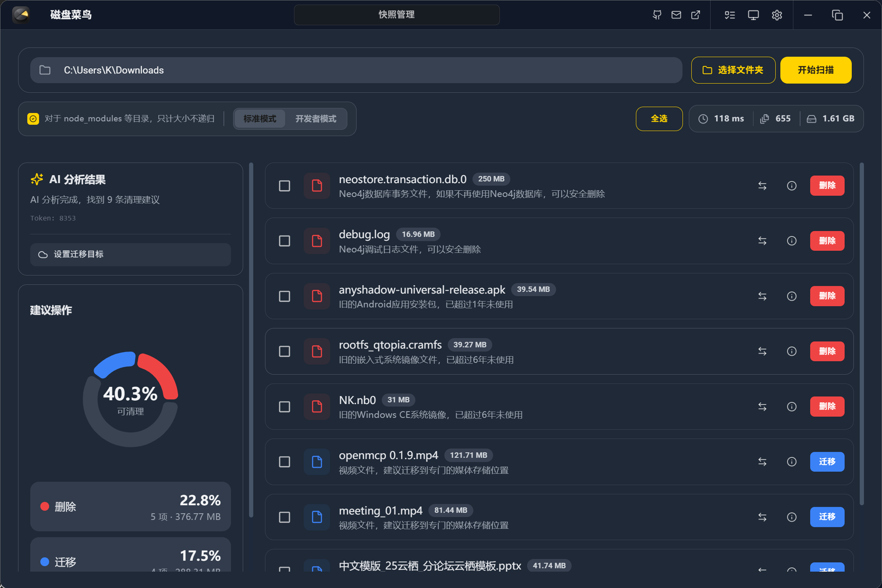Select the checkbox next to openmcp 0.1.9.mp4
The image size is (882, 588).
[284, 462]
